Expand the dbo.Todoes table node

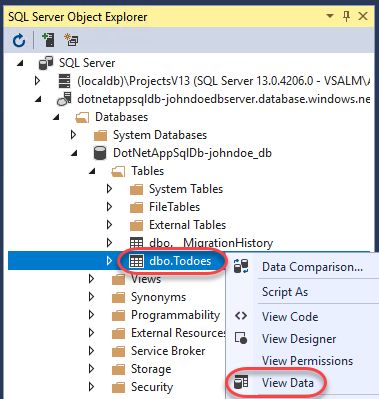click(109, 261)
